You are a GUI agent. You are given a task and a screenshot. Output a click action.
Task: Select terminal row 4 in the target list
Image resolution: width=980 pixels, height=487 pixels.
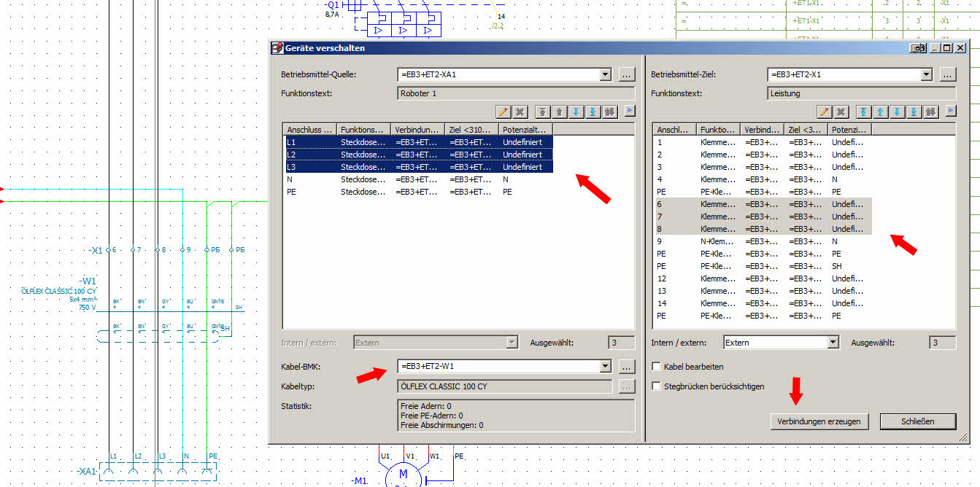(x=763, y=179)
